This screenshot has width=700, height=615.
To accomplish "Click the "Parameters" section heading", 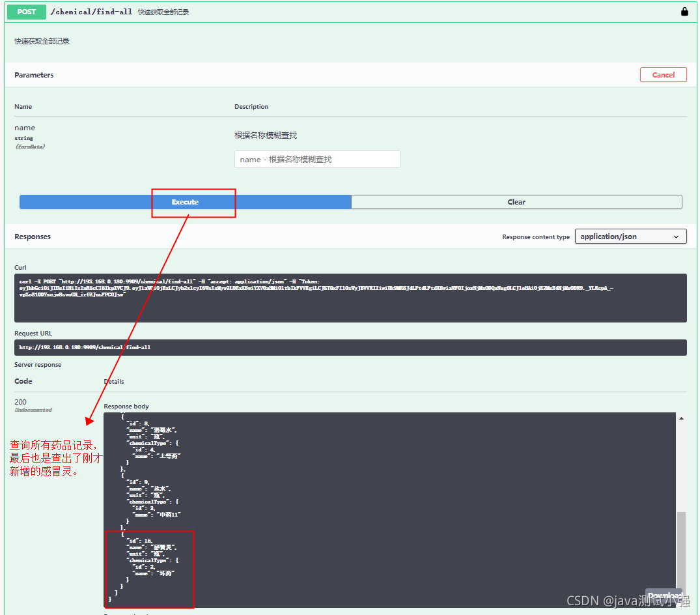I will tap(34, 75).
